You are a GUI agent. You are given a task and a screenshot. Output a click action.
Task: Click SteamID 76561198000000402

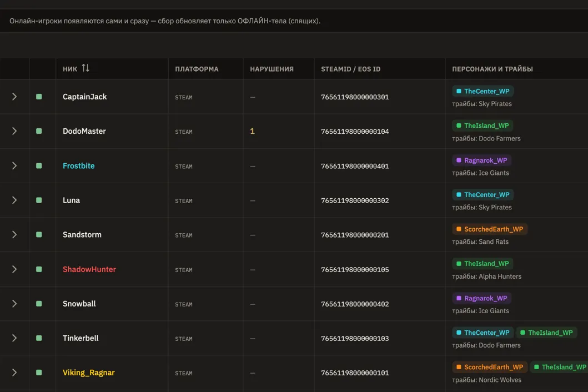[355, 304]
